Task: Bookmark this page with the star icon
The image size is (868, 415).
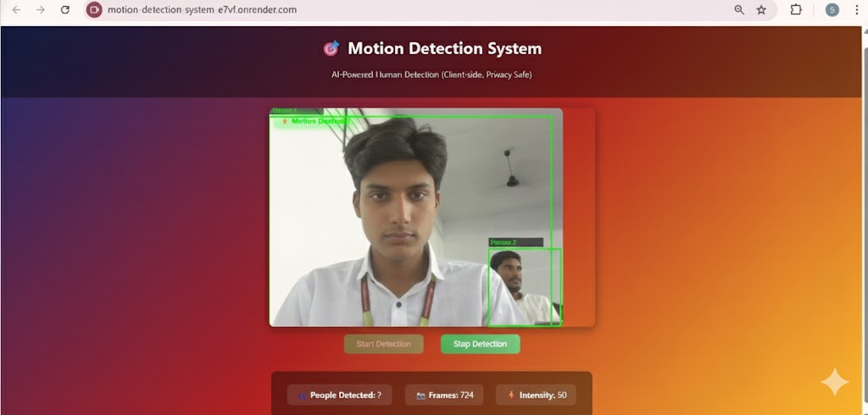Action: (761, 10)
